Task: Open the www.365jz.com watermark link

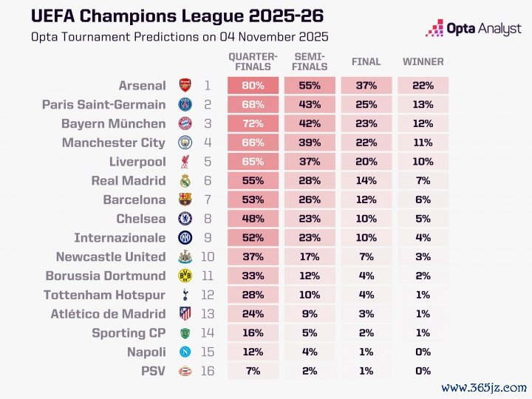Action: click(483, 386)
